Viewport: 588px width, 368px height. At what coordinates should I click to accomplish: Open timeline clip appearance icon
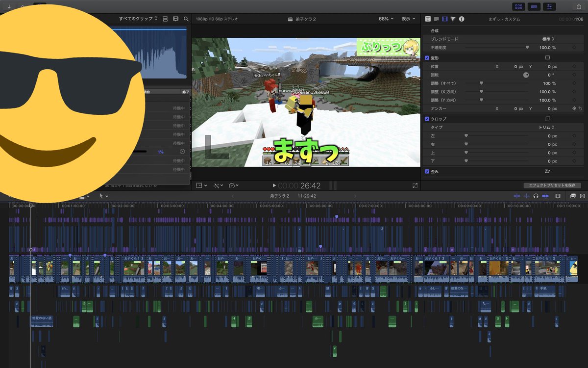(x=558, y=196)
